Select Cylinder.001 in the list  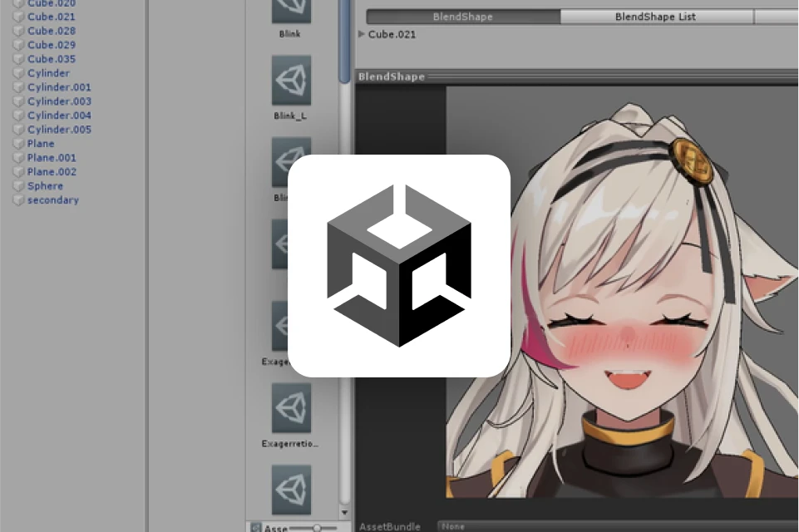pyautogui.click(x=58, y=87)
